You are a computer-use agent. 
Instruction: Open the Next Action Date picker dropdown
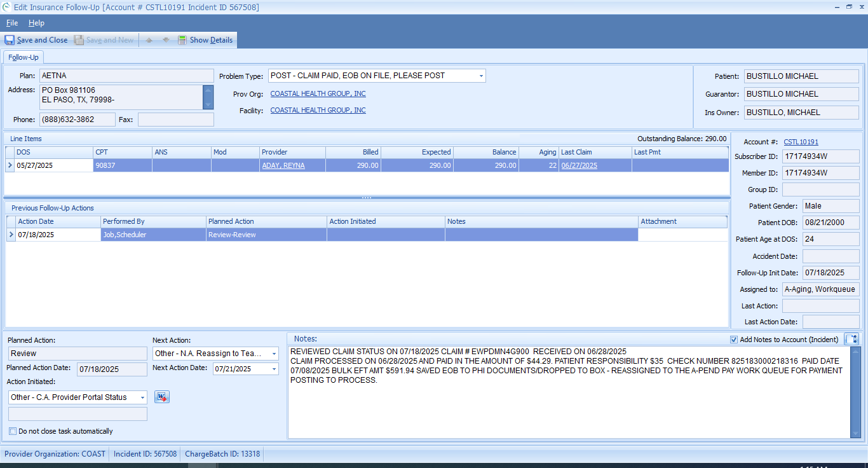pyautogui.click(x=274, y=369)
